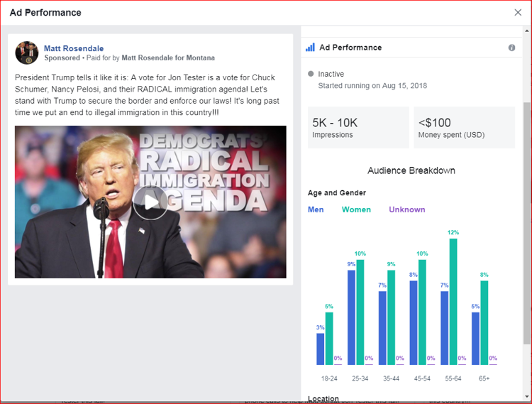Click the 45-54 age axis label
532x404 pixels.
(x=422, y=378)
